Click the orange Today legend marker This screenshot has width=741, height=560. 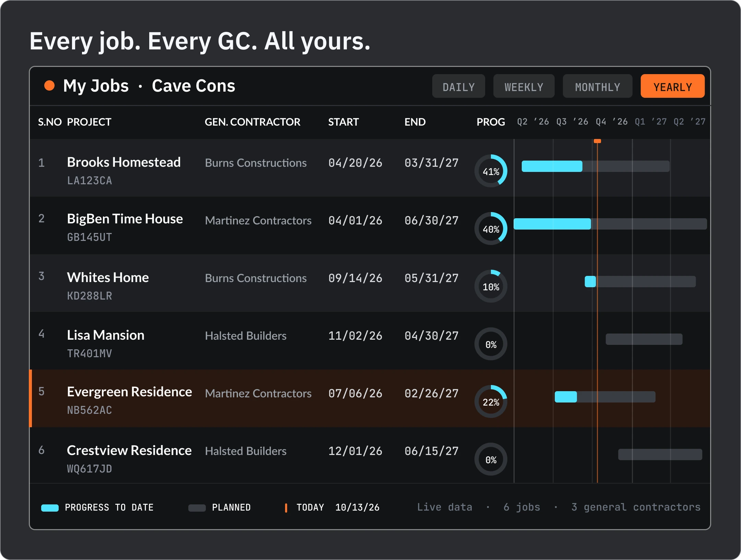click(286, 508)
